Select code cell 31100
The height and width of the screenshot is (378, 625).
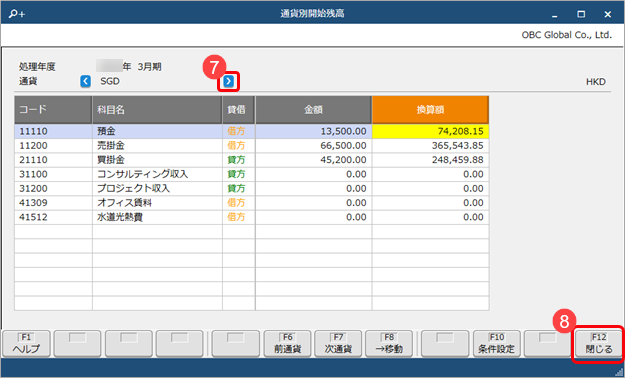tap(53, 174)
